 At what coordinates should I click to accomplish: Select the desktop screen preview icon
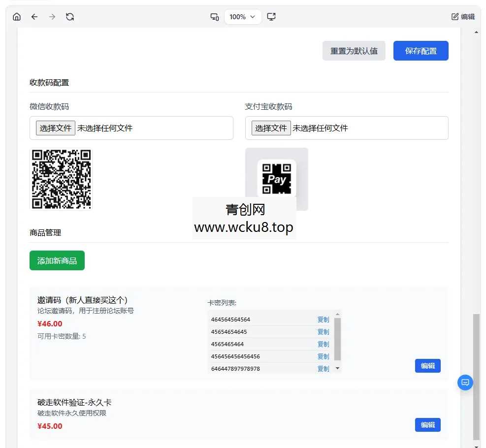[271, 16]
